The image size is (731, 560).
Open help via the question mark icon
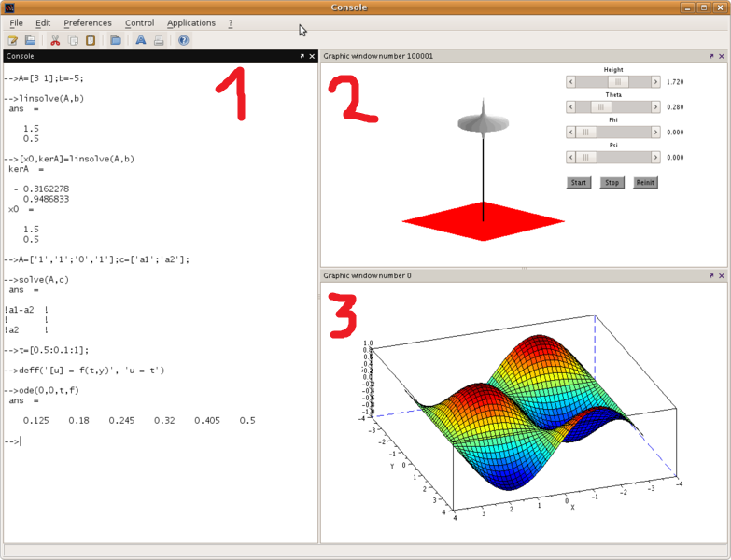[x=184, y=40]
